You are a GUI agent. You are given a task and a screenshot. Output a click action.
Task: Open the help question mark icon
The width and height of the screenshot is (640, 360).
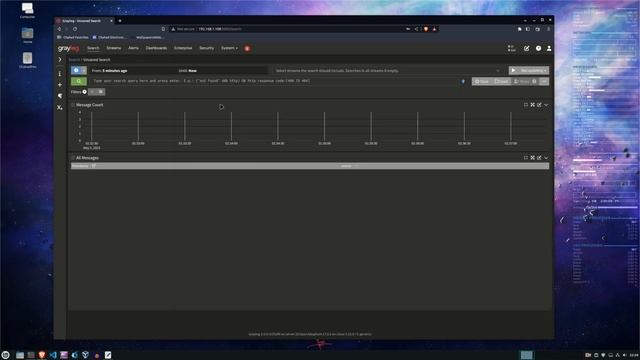pos(538,49)
